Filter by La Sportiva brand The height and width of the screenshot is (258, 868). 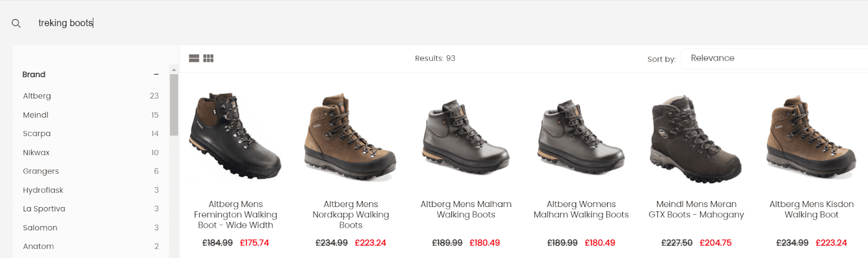point(44,209)
